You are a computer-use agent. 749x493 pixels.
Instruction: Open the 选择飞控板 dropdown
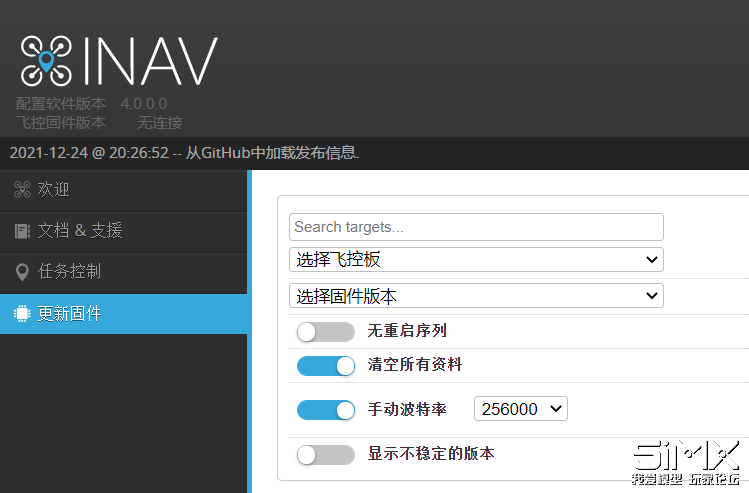(476, 259)
